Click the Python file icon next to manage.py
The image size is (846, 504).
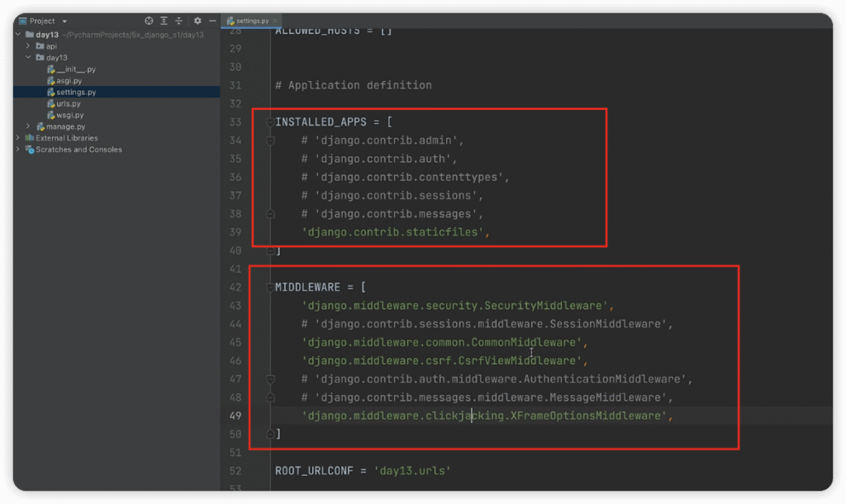(x=40, y=126)
